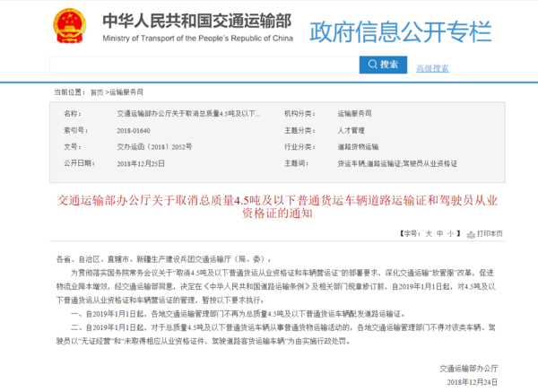Set font size to 中 (medium)
The image size is (538, 392).
click(x=439, y=232)
